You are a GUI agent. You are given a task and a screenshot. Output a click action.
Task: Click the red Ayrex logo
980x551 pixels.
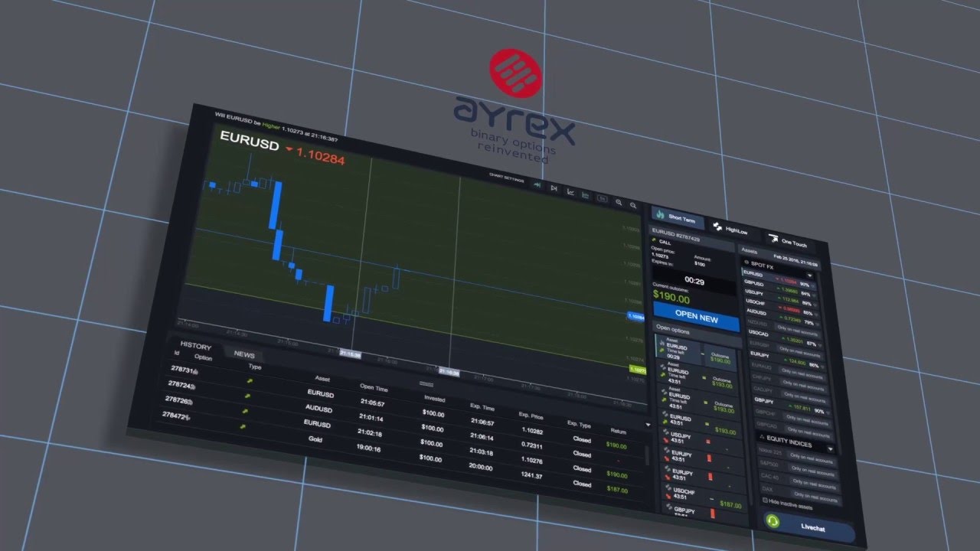(x=515, y=72)
